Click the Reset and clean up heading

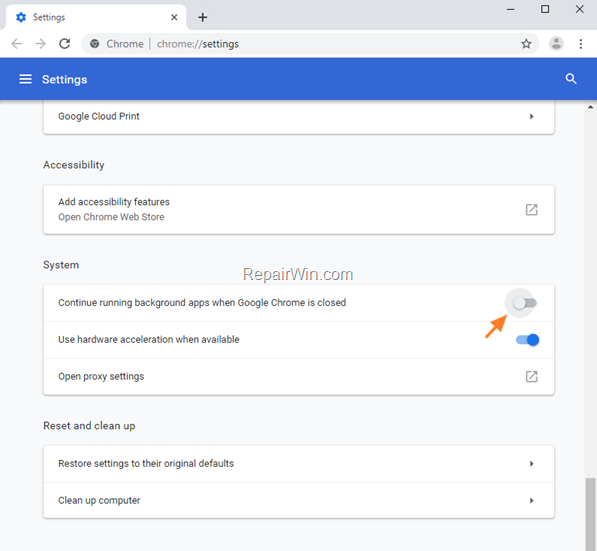tap(89, 426)
